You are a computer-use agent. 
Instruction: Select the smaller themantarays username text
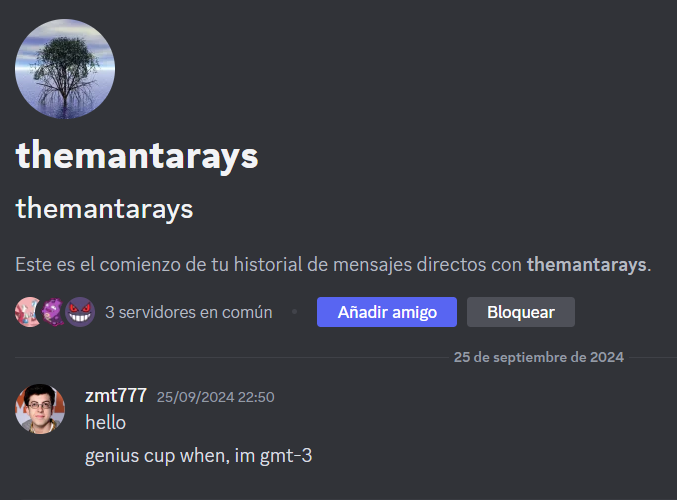click(x=104, y=209)
